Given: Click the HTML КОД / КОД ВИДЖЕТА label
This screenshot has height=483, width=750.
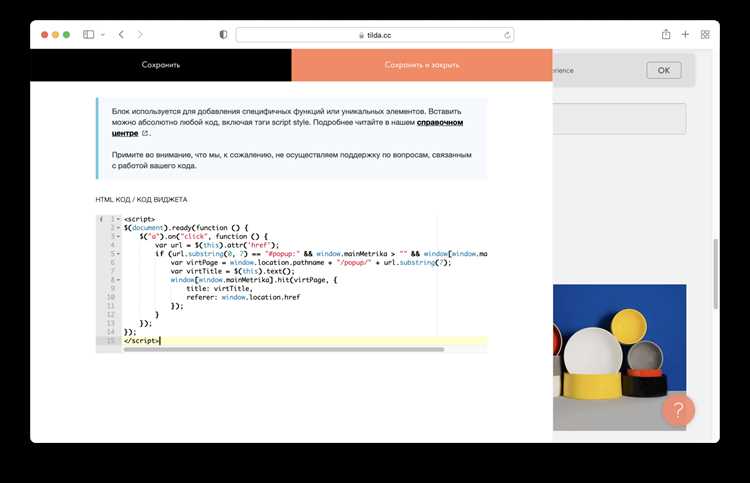Looking at the screenshot, I should 142,199.
